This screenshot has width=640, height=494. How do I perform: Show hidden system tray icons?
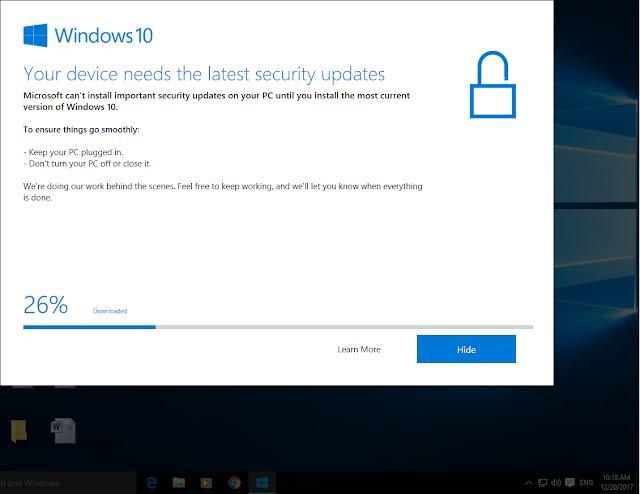coord(529,483)
